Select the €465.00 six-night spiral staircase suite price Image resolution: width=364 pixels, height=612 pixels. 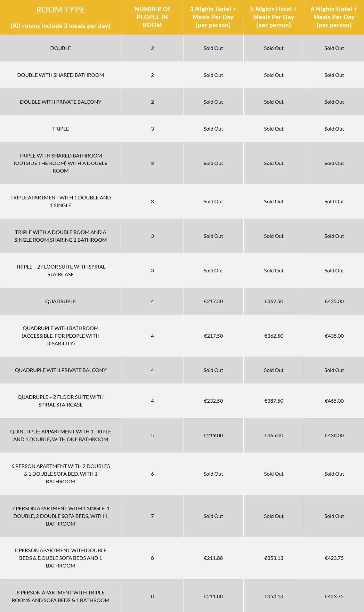[334, 401]
